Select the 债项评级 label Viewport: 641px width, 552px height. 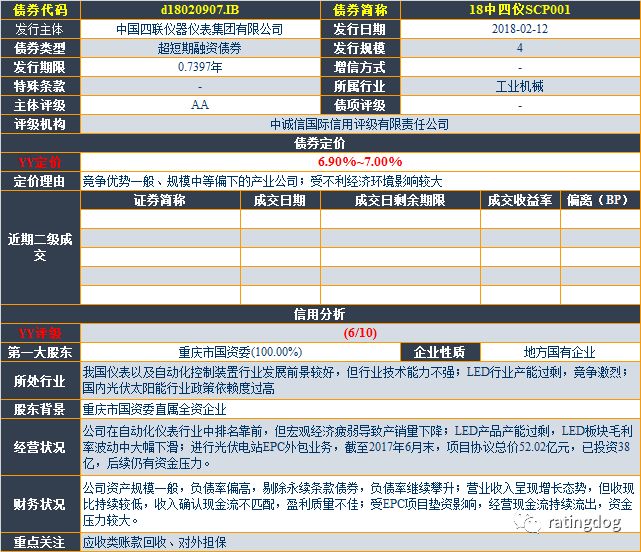pyautogui.click(x=360, y=105)
